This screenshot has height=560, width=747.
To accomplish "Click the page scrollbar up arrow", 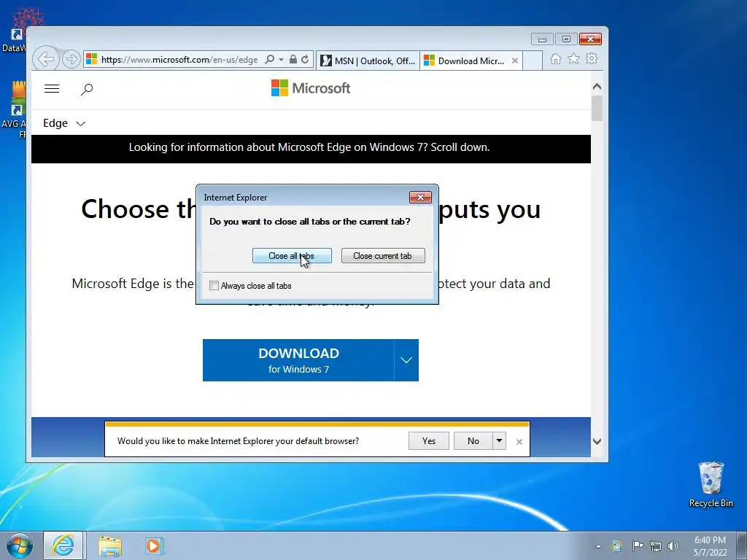I will (x=597, y=87).
